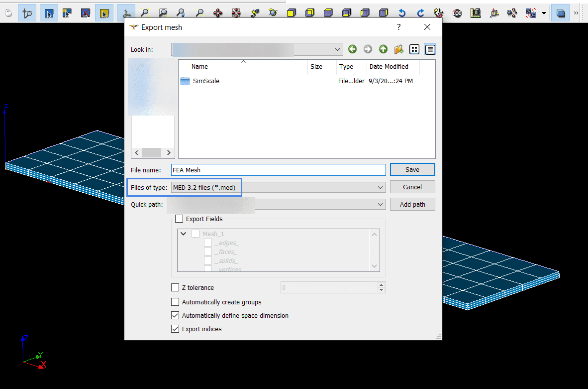Click the Level of Detail (LOD) icon
Viewport: 588px width, 389px height.
click(x=457, y=13)
